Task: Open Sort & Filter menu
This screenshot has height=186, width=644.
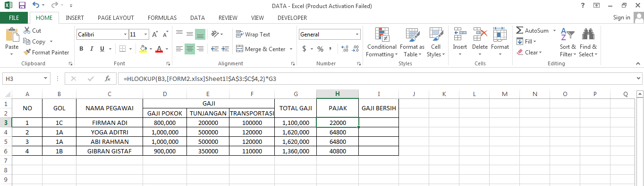Action: click(568, 42)
